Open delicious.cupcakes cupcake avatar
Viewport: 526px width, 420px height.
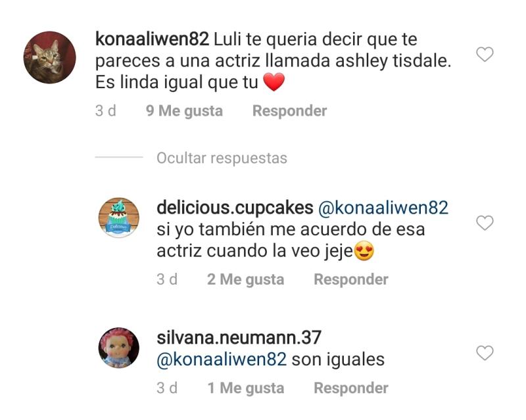pos(119,218)
